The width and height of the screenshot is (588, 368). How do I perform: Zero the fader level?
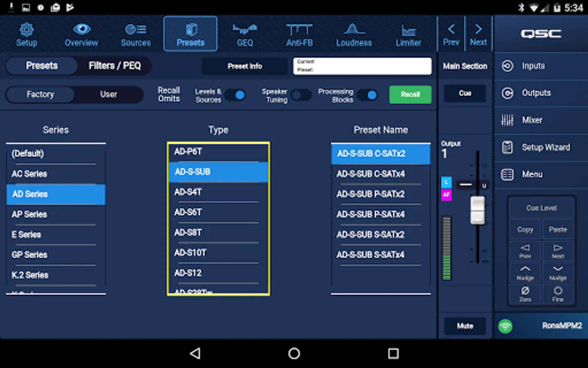click(525, 294)
